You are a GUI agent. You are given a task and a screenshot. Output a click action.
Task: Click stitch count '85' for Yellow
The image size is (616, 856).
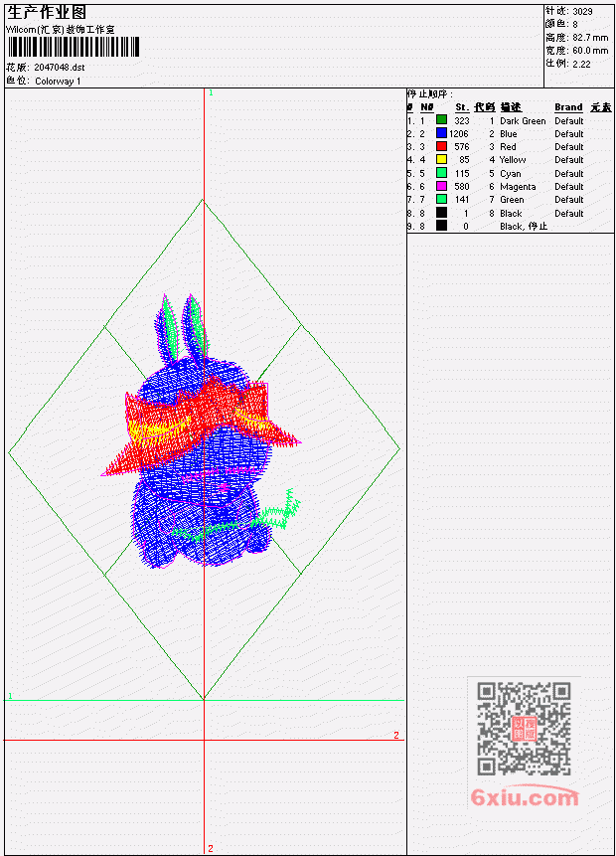(464, 159)
